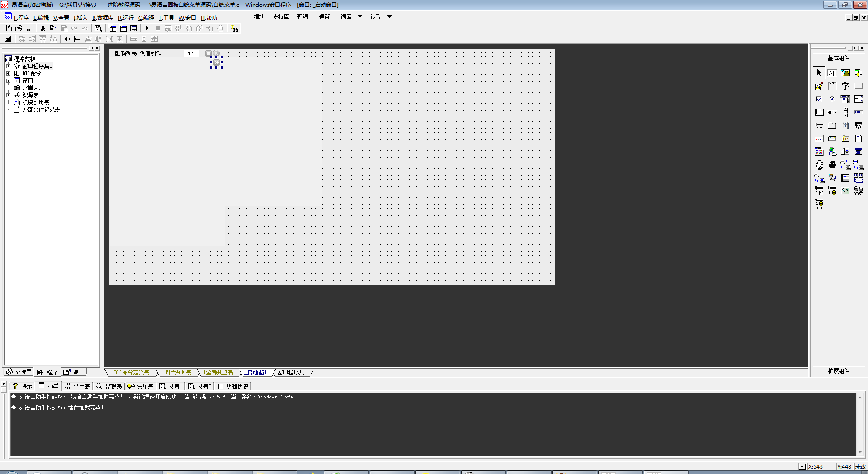Viewport: 868px width, 474px height.
Task: Open the T.工具 menu
Action: 166,18
